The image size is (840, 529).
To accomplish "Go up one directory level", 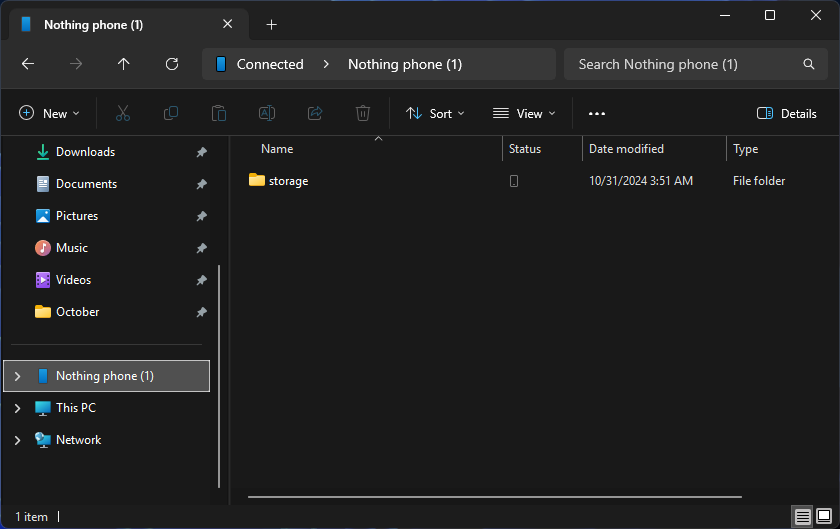I will click(124, 64).
